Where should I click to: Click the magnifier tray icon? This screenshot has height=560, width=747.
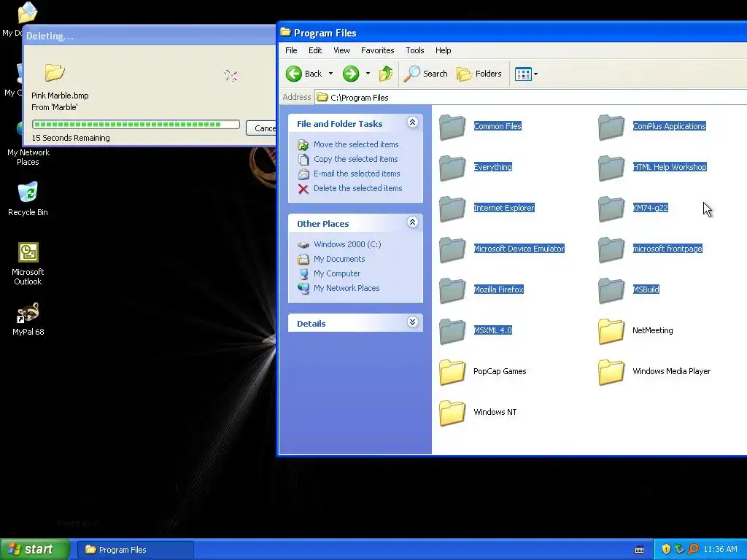click(x=693, y=550)
